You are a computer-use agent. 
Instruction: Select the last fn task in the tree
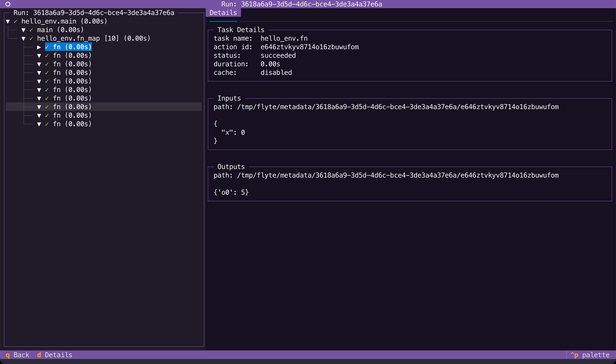tap(72, 124)
